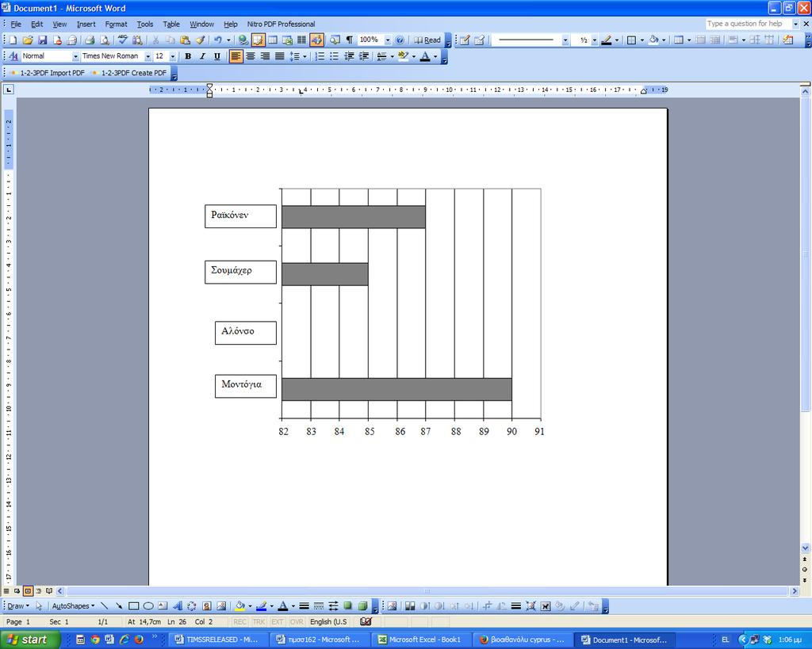Toggle Align Left

(x=236, y=56)
